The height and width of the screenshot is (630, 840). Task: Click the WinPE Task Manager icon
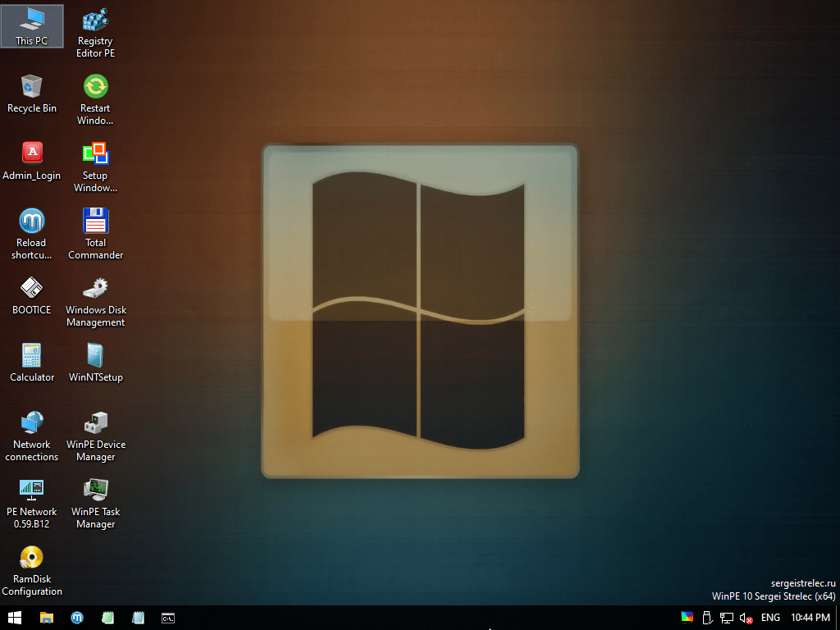point(96,491)
